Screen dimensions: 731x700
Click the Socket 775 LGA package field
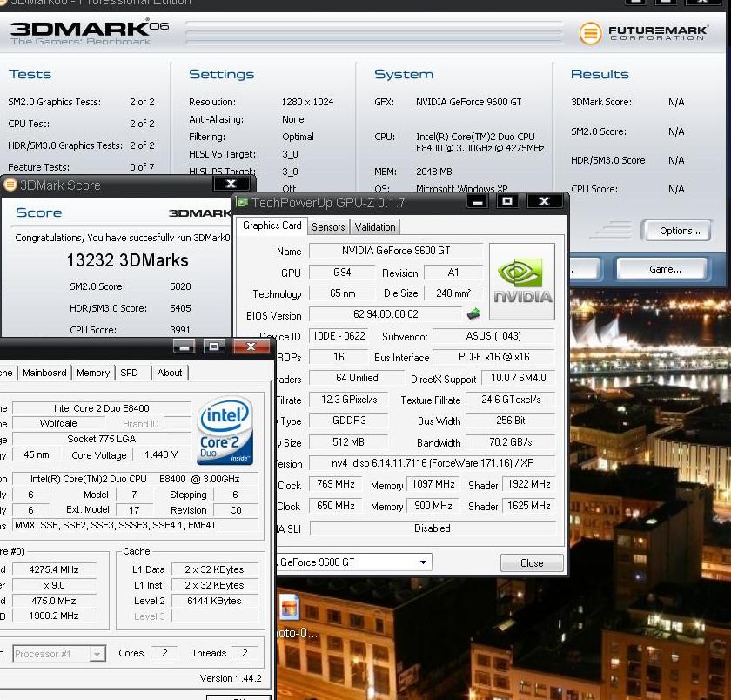(x=102, y=439)
